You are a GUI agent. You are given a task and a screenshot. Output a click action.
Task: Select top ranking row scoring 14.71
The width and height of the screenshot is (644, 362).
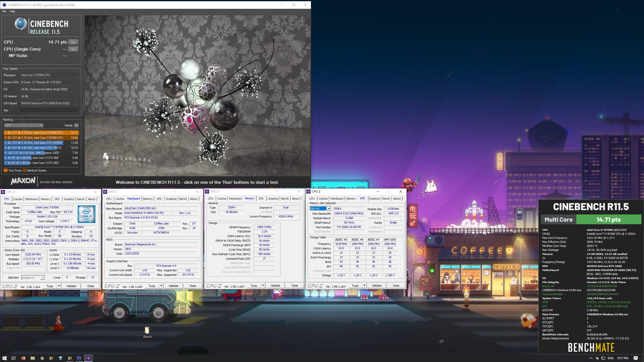(x=41, y=133)
